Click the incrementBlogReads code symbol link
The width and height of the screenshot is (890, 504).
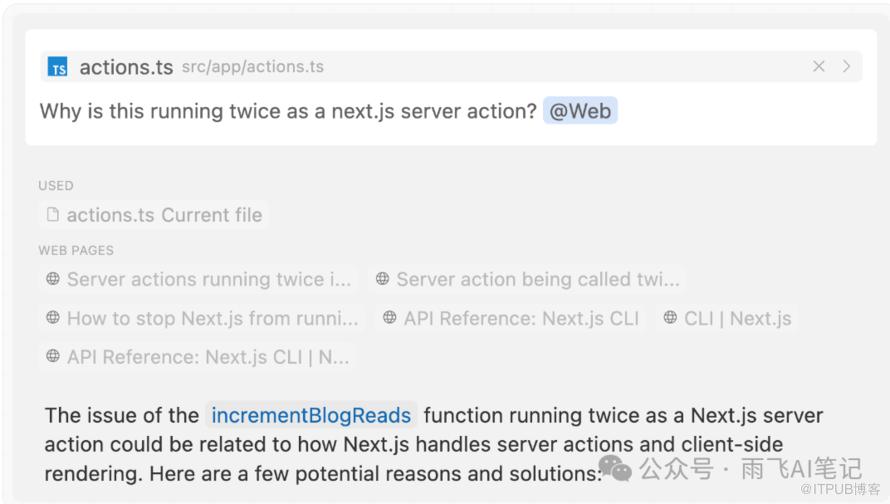tap(311, 415)
